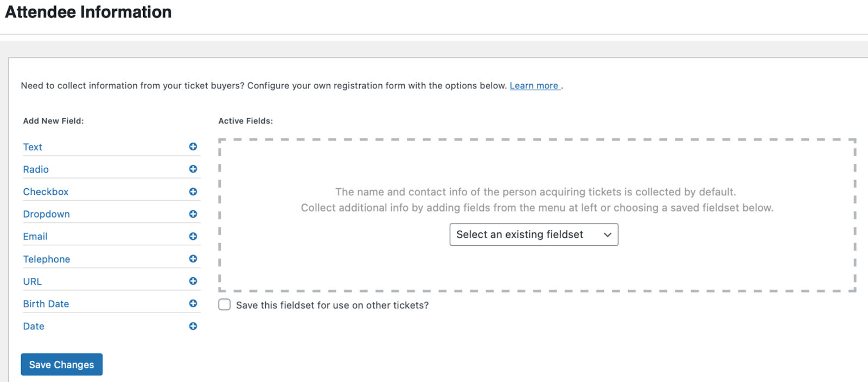The image size is (868, 382).
Task: Click the Telephone field type link
Action: point(47,259)
